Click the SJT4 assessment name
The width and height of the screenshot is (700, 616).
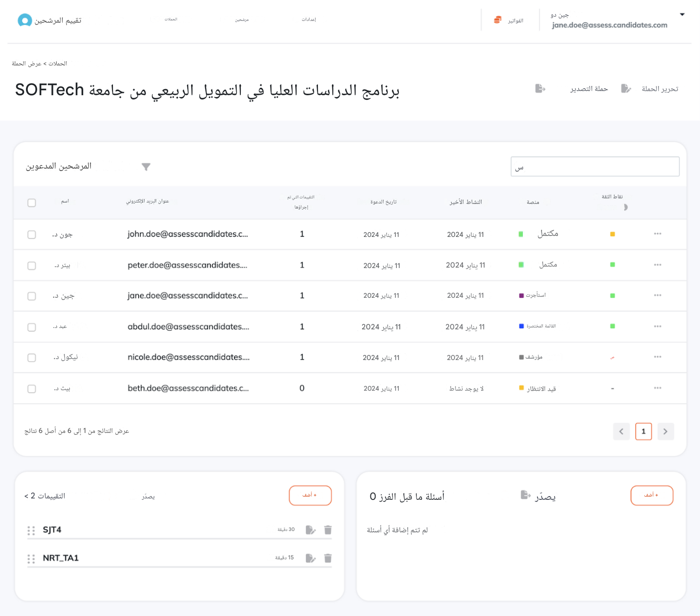tap(52, 530)
